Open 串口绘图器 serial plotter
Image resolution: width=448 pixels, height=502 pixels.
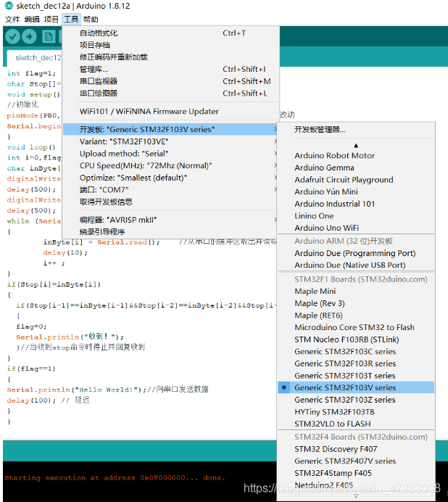pyautogui.click(x=170, y=93)
